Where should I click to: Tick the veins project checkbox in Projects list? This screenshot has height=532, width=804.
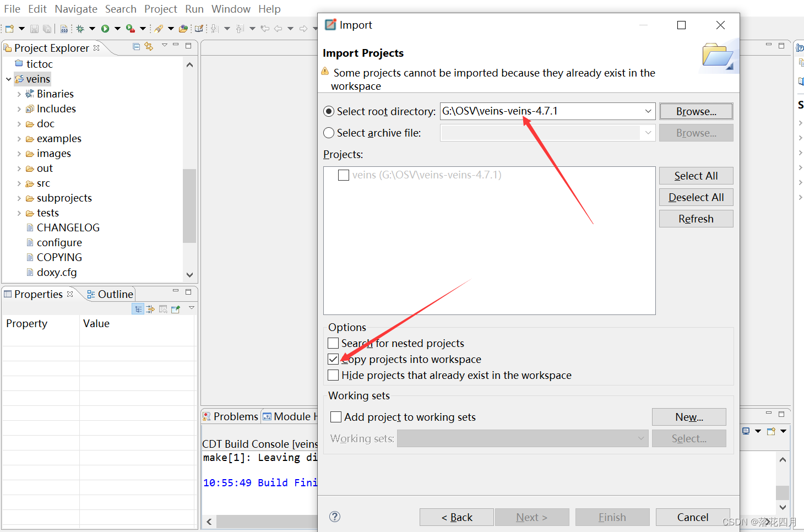pyautogui.click(x=344, y=175)
